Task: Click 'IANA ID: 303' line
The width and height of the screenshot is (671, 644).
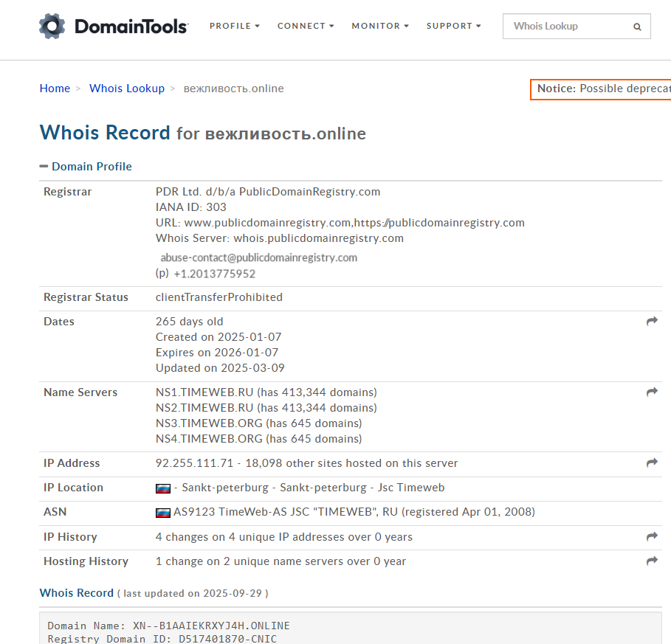Action: coord(191,207)
